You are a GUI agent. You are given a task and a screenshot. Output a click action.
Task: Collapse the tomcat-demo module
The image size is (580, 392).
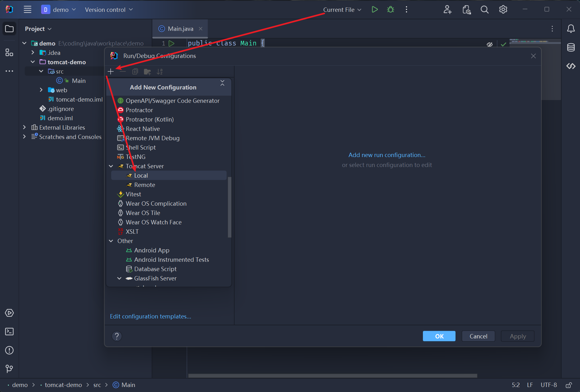click(33, 62)
